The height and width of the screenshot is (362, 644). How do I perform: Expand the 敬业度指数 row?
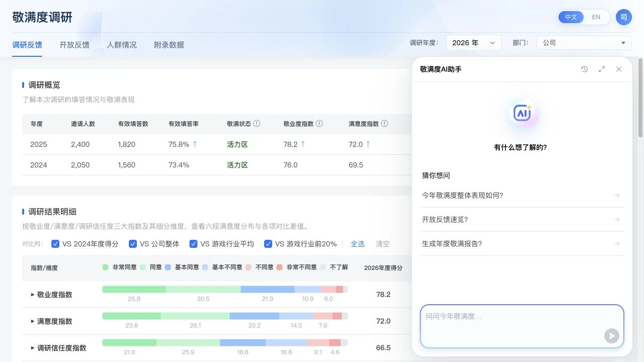[33, 295]
